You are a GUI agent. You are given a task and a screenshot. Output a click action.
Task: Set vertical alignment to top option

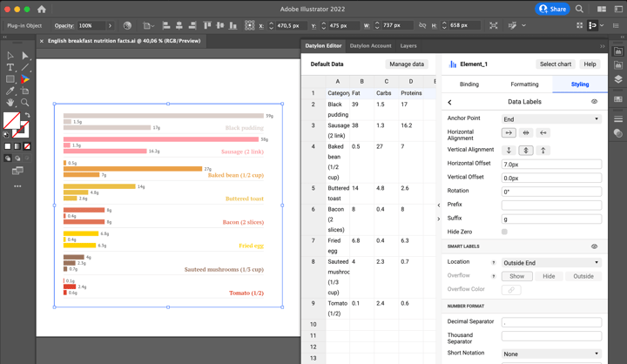pos(543,151)
